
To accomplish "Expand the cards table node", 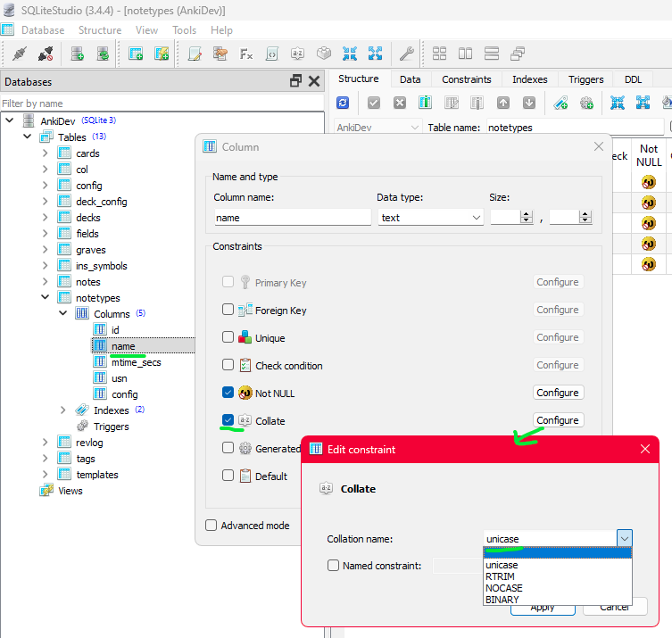I will [x=45, y=153].
